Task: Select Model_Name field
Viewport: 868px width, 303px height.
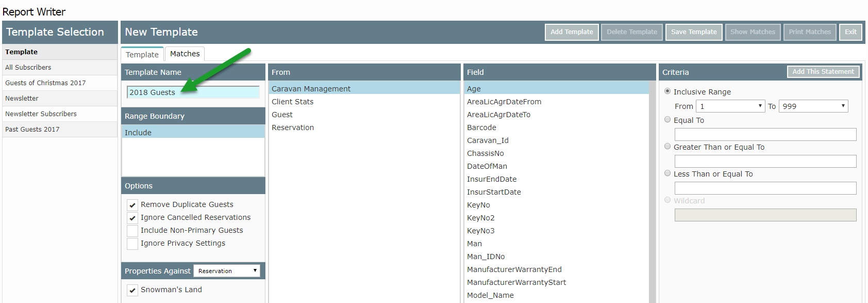Action: point(556,295)
